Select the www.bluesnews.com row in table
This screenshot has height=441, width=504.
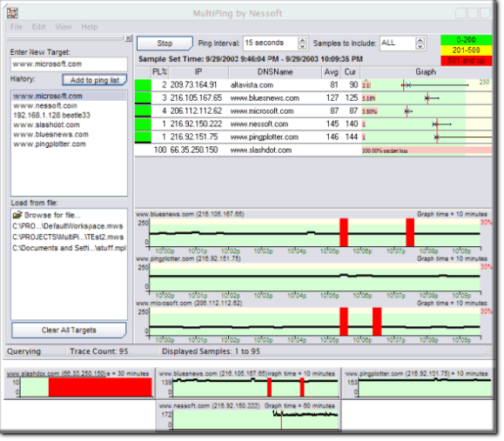point(313,98)
